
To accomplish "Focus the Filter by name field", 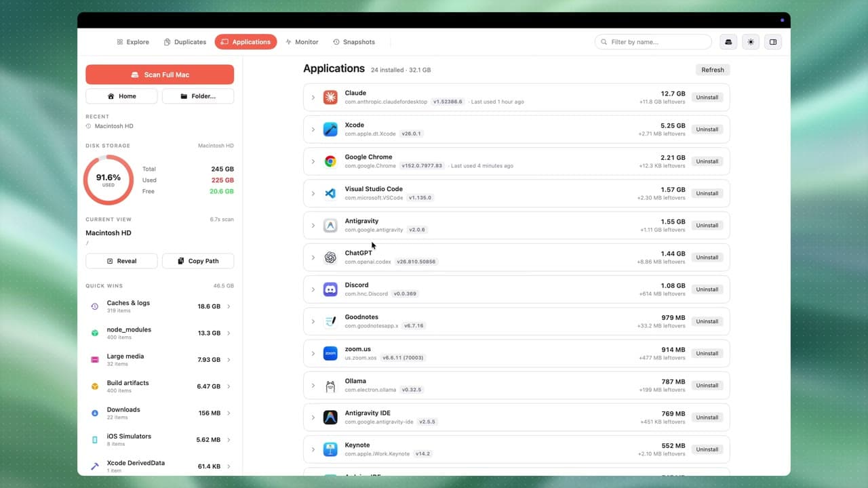I will [x=653, y=42].
